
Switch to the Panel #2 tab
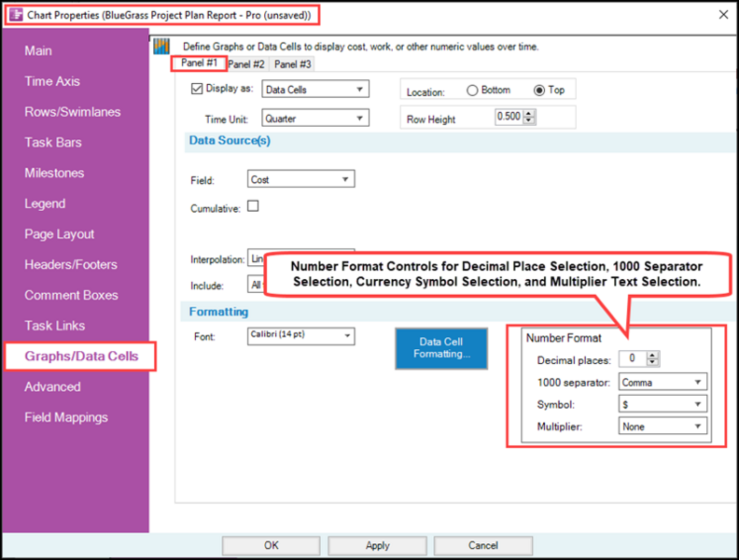pyautogui.click(x=246, y=64)
